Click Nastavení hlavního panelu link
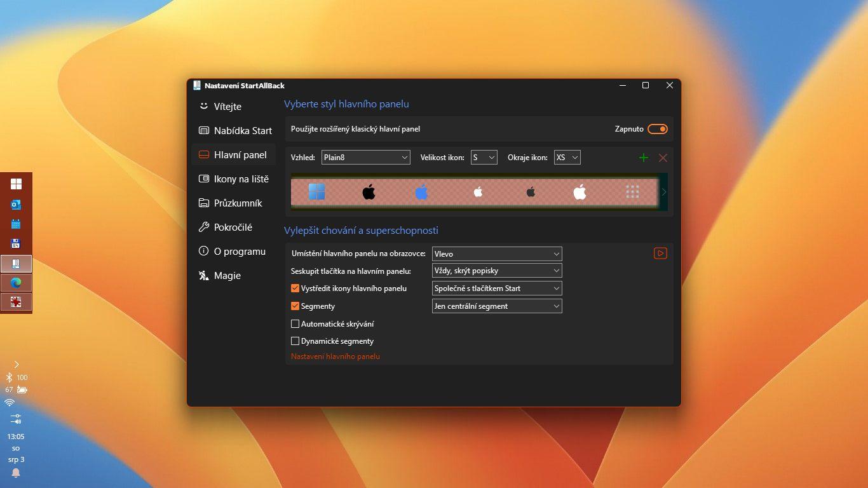The height and width of the screenshot is (488, 868). coord(336,356)
